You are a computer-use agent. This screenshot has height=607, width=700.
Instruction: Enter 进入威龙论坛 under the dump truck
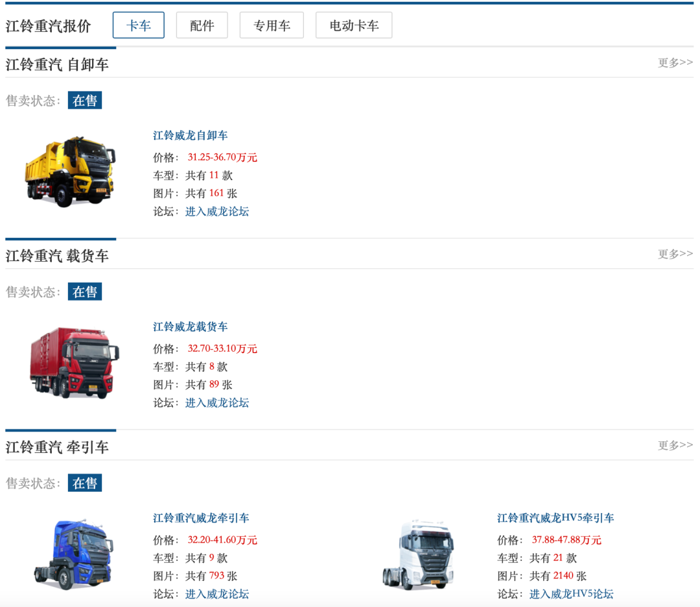pyautogui.click(x=217, y=211)
